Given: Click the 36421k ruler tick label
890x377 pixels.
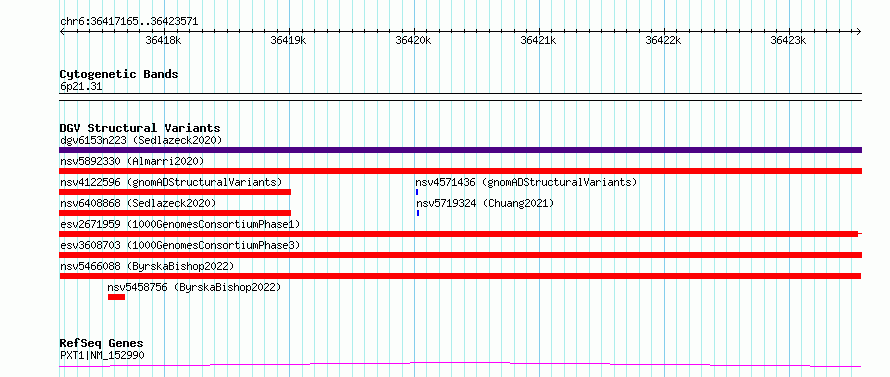Looking at the screenshot, I should (x=539, y=40).
